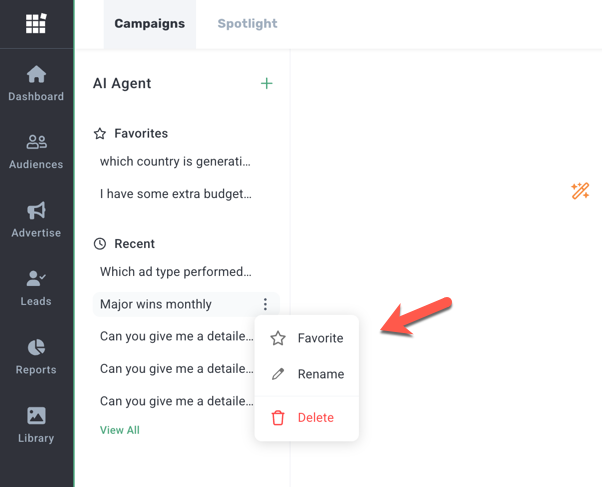Viewport: 602px width, 487px height.
Task: Go to Dashboard in sidebar
Action: [x=36, y=84]
